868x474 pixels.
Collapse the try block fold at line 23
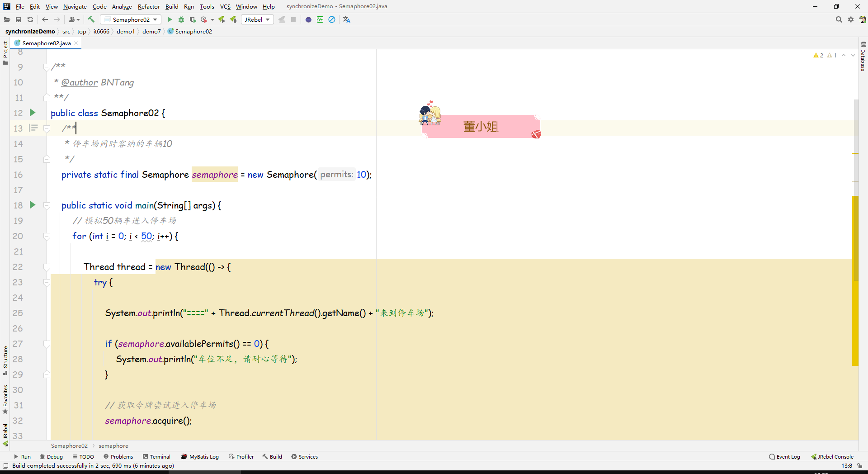pos(47,282)
